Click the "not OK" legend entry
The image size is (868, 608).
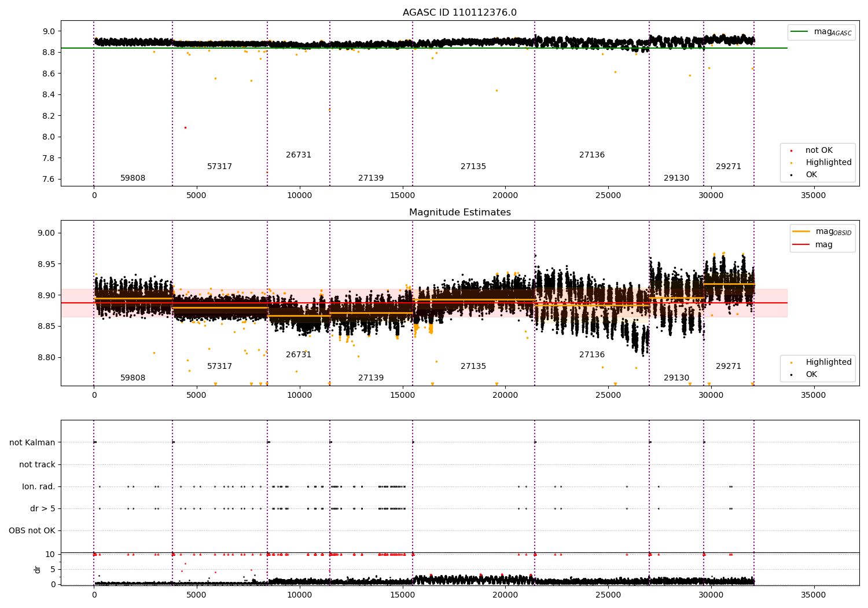point(812,151)
